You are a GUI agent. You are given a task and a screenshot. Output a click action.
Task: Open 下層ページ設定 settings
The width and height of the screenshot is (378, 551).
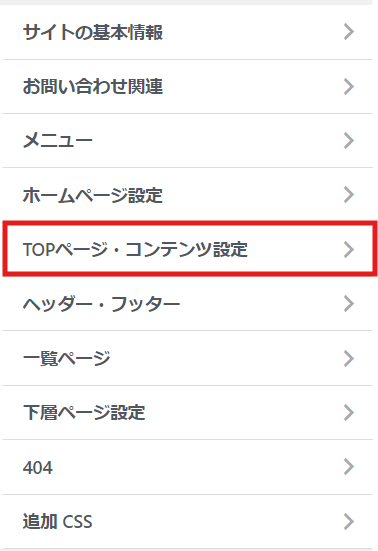click(x=187, y=413)
